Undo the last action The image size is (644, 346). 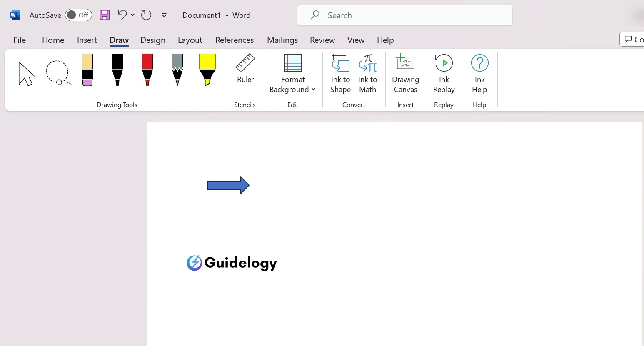click(x=122, y=15)
